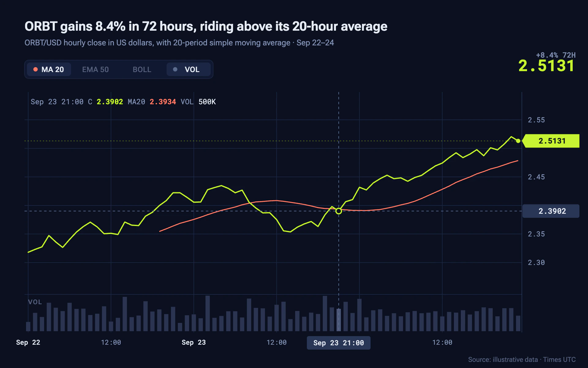This screenshot has width=588, height=368.
Task: Select the 2.5131 current price tag on axis
Action: pyautogui.click(x=551, y=141)
